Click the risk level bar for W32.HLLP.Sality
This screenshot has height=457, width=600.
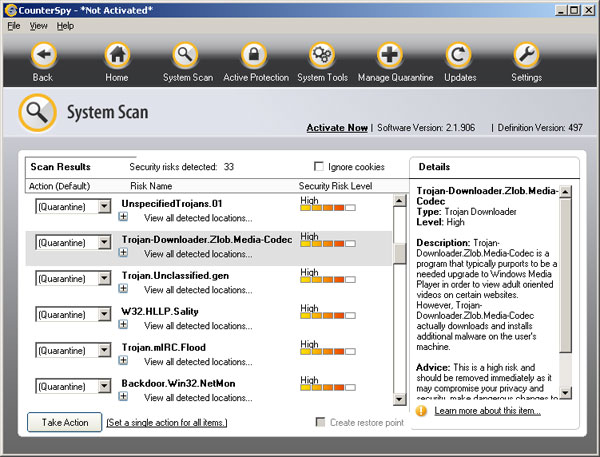click(x=328, y=316)
